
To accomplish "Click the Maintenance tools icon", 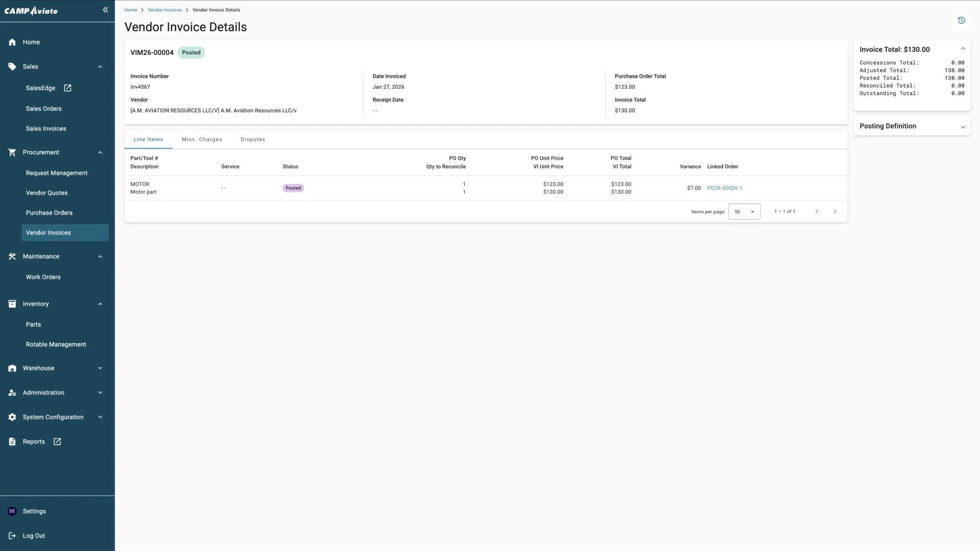I will pyautogui.click(x=12, y=256).
